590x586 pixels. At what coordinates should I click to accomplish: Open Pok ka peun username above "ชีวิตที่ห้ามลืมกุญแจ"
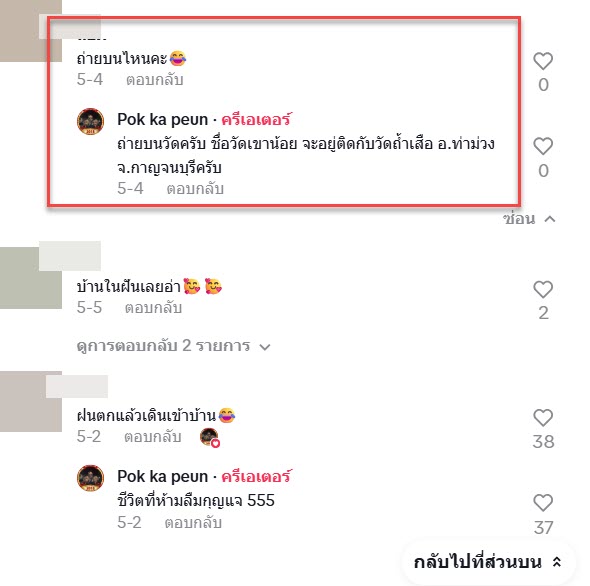click(x=163, y=476)
